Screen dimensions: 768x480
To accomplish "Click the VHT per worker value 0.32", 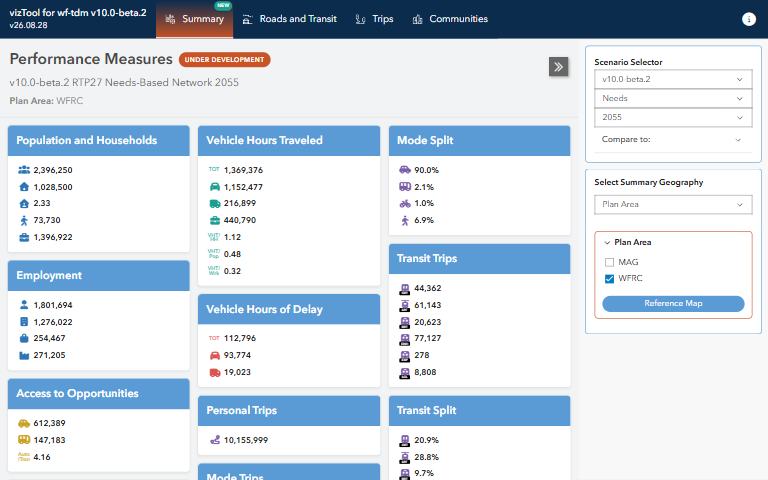I will tap(232, 271).
